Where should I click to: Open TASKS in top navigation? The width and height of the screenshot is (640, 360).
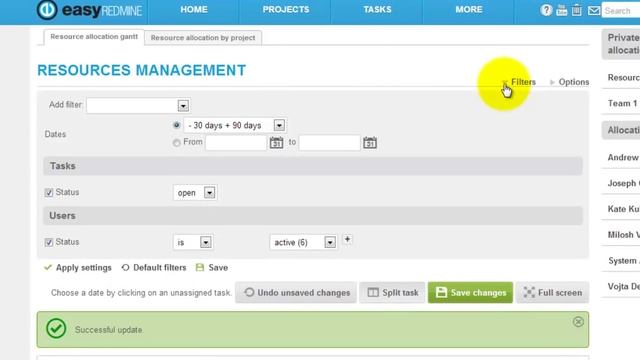click(x=378, y=9)
